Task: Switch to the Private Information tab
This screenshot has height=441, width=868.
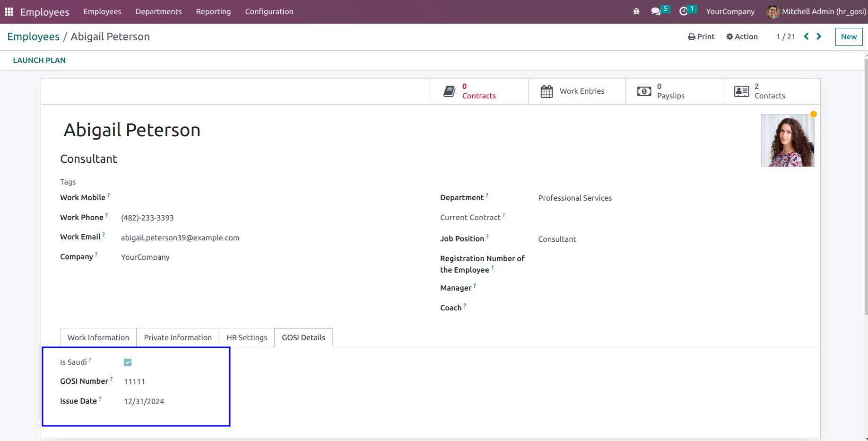Action: pyautogui.click(x=178, y=337)
